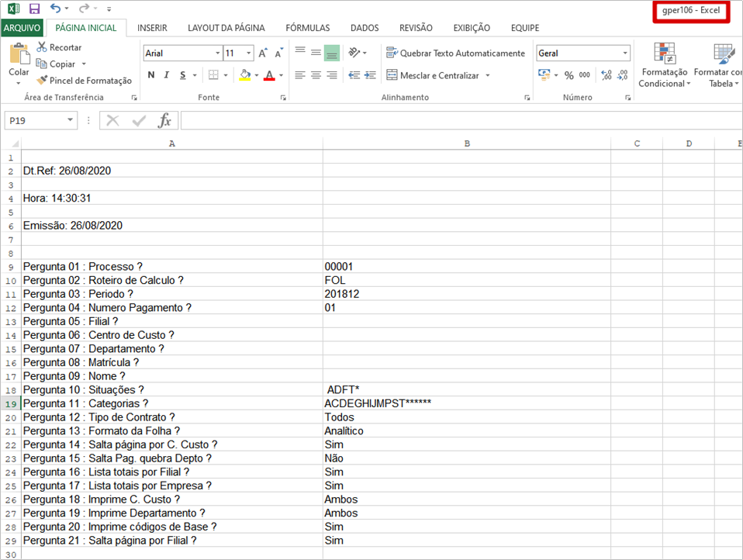Apply red font color A
The image size is (743, 560).
(x=269, y=75)
